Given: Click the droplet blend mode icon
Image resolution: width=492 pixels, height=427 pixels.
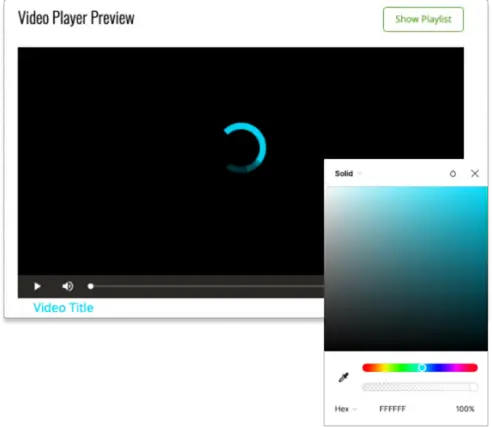Looking at the screenshot, I should (x=453, y=174).
